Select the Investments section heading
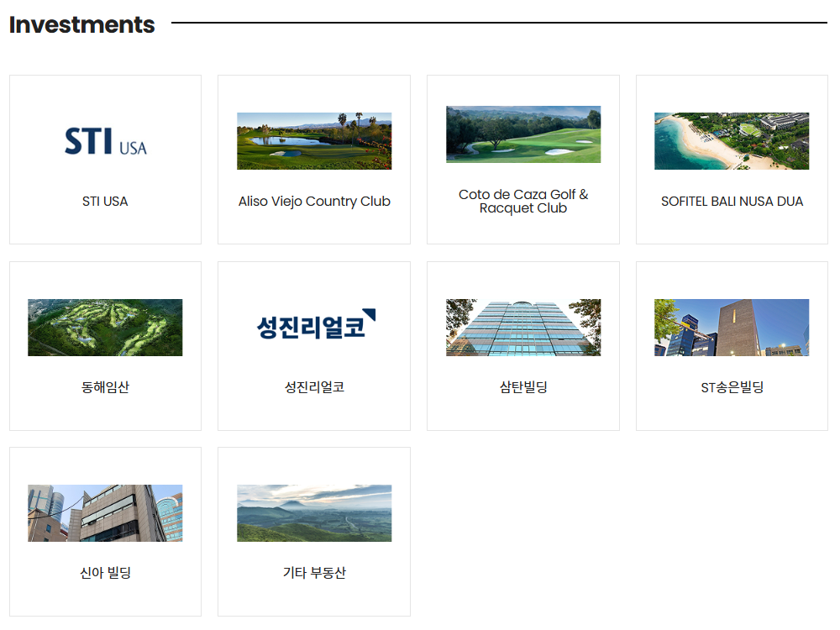Image resolution: width=840 pixels, height=630 pixels. click(82, 24)
